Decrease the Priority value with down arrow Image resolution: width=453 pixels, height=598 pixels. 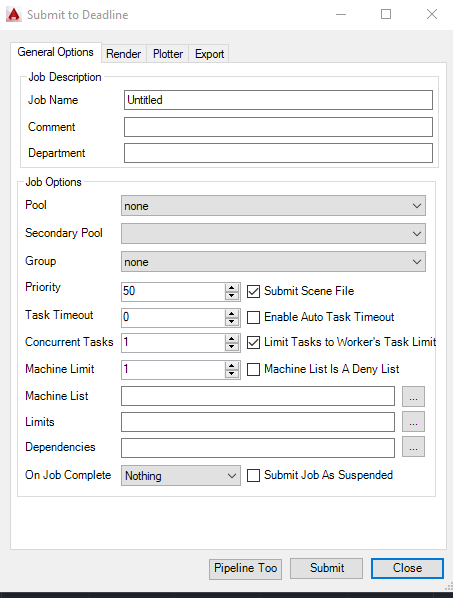231,296
